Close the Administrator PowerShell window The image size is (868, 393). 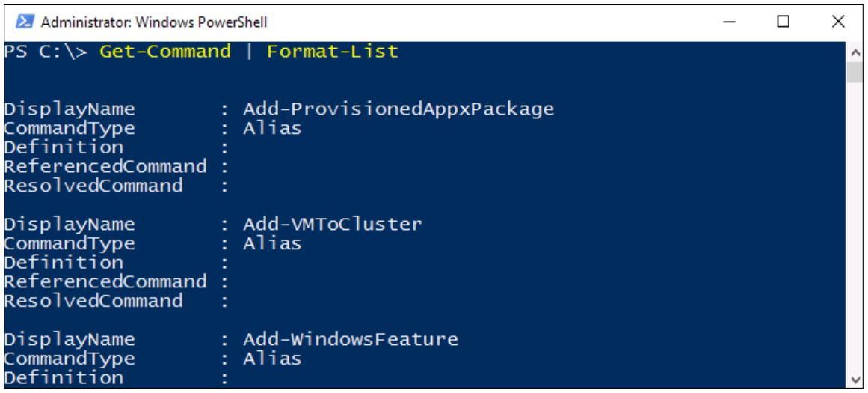837,22
